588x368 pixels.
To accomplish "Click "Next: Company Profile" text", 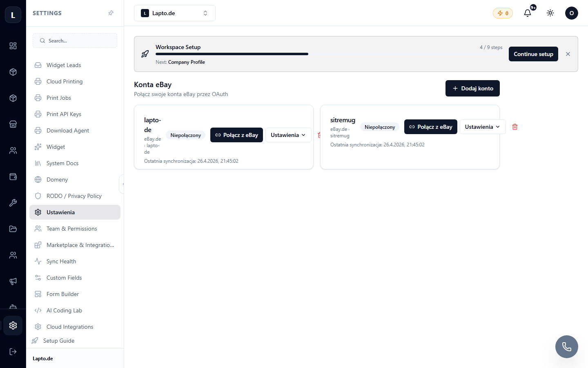I will click(x=180, y=62).
